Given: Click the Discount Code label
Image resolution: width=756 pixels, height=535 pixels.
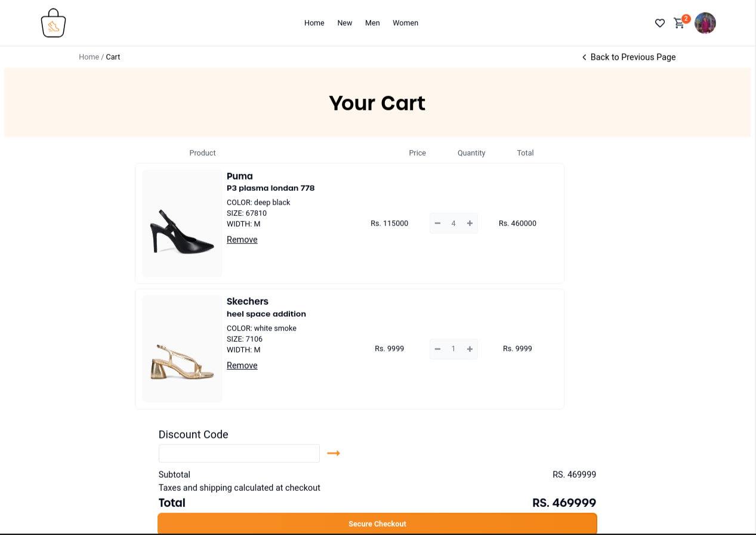Looking at the screenshot, I should pyautogui.click(x=193, y=435).
